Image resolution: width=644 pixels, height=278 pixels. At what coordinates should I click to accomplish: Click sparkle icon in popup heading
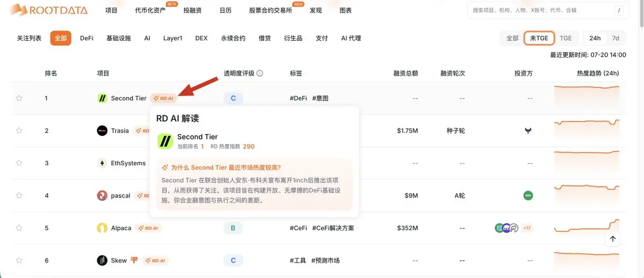pyautogui.click(x=165, y=167)
